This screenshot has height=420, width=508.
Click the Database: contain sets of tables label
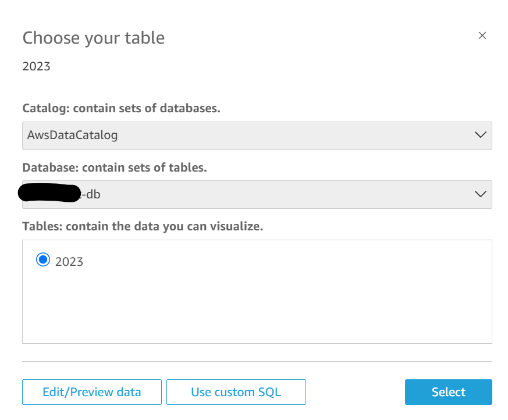[x=115, y=168]
